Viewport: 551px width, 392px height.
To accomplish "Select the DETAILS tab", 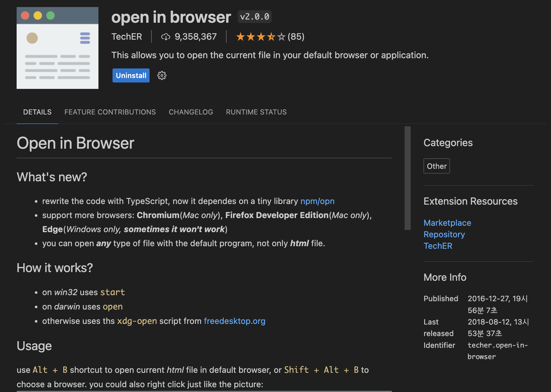I will [x=37, y=112].
